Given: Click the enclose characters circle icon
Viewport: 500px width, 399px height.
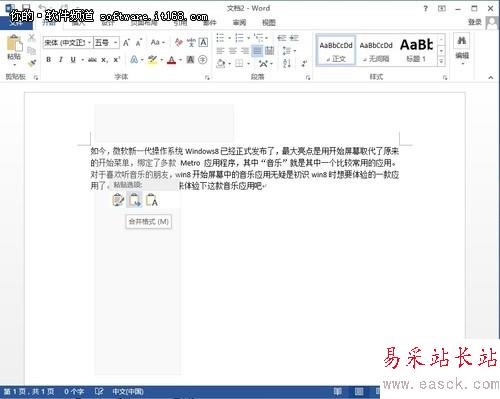Looking at the screenshot, I should tap(203, 60).
